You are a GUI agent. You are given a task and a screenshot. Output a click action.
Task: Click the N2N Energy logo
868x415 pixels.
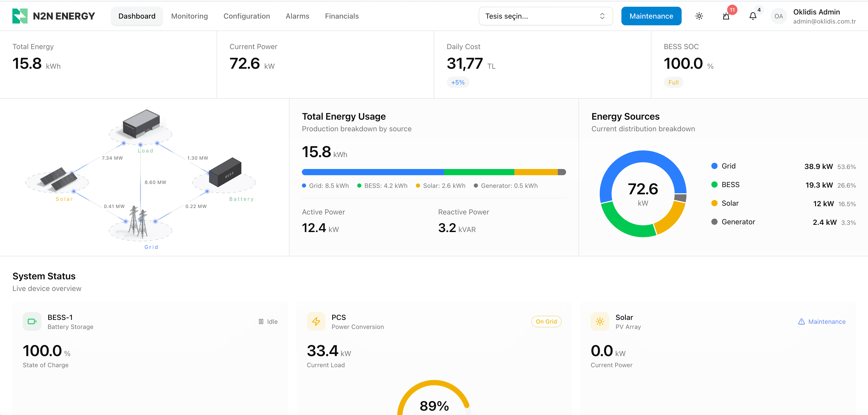point(54,16)
